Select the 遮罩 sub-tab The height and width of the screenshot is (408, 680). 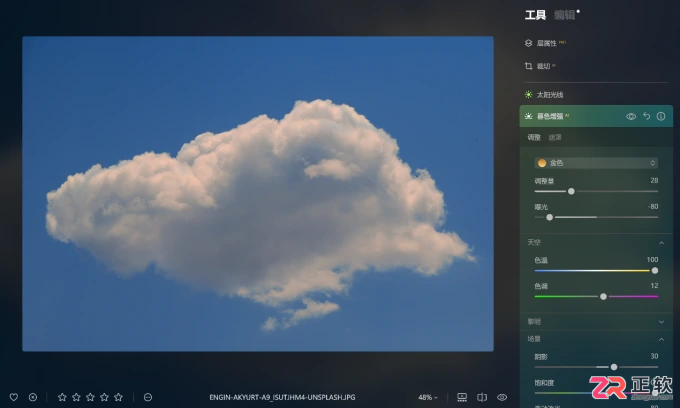555,137
